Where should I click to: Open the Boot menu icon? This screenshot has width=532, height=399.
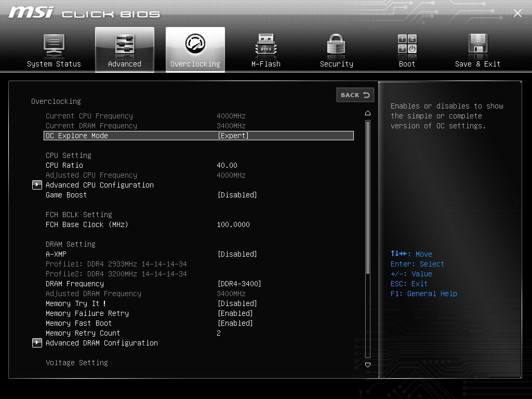[407, 44]
